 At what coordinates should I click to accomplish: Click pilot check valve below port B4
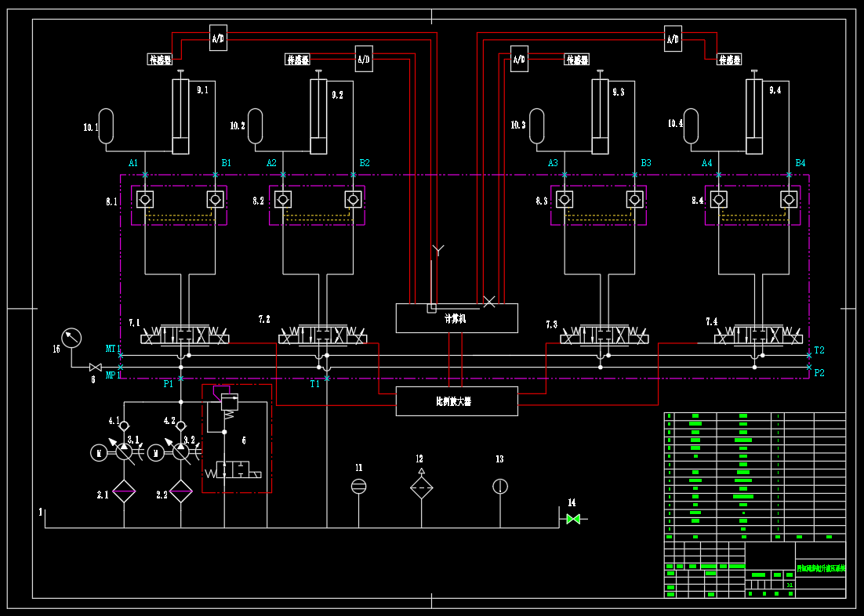(x=789, y=200)
